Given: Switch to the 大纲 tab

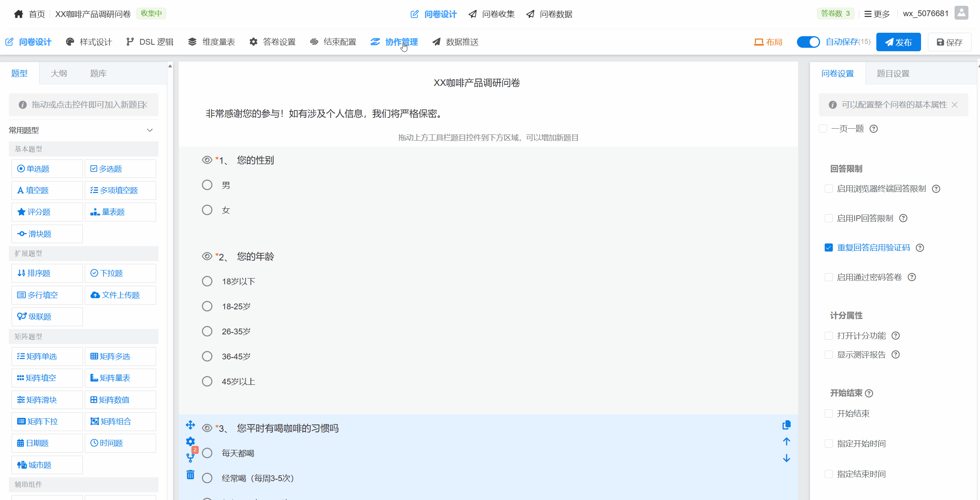Looking at the screenshot, I should point(59,74).
